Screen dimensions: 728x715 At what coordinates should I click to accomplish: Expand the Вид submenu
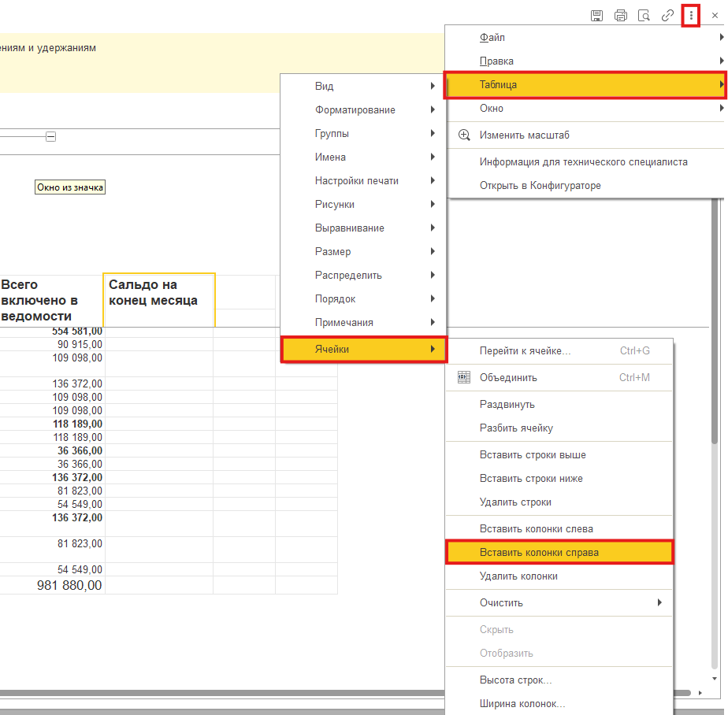pos(363,86)
